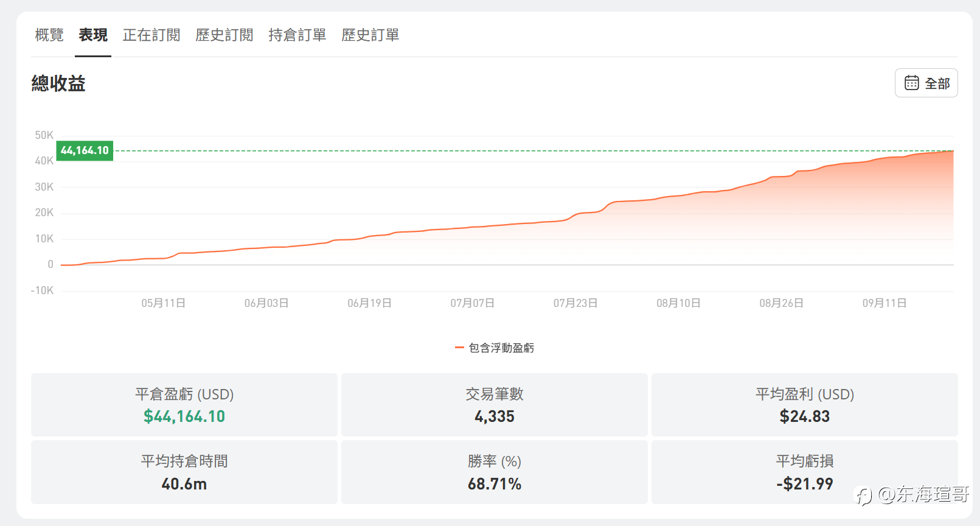This screenshot has width=980, height=526.
Task: Select the 表現 performance tab
Action: click(x=93, y=35)
